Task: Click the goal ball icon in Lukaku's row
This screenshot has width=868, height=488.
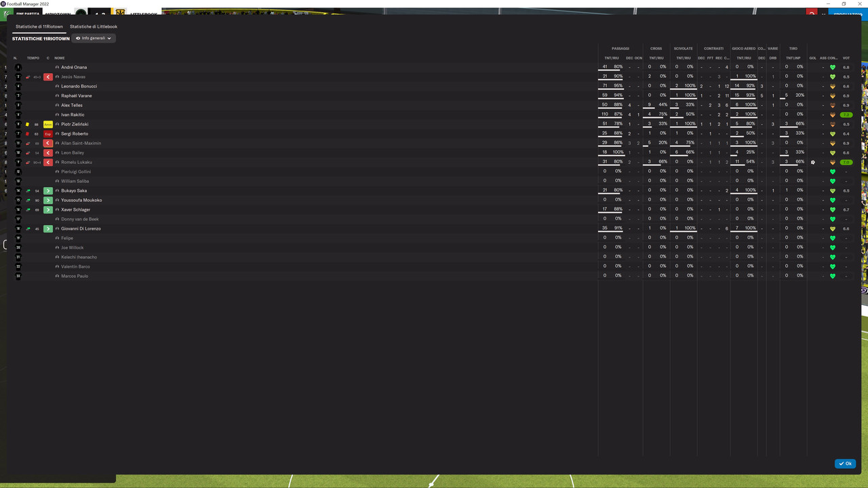Action: coord(813,163)
